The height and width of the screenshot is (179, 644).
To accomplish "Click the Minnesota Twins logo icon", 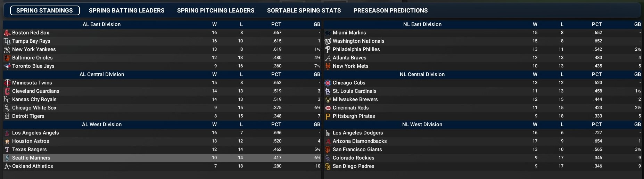I will tap(7, 83).
